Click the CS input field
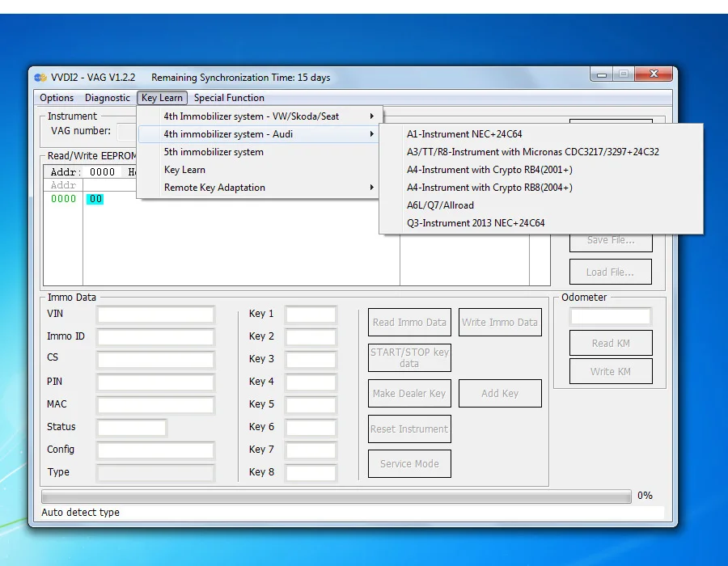The height and width of the screenshot is (566, 728). coord(155,359)
